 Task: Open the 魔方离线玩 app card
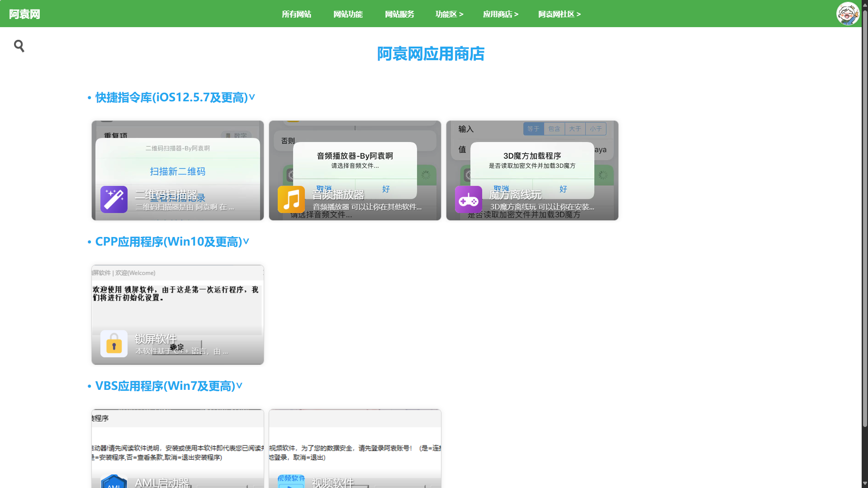tap(532, 171)
